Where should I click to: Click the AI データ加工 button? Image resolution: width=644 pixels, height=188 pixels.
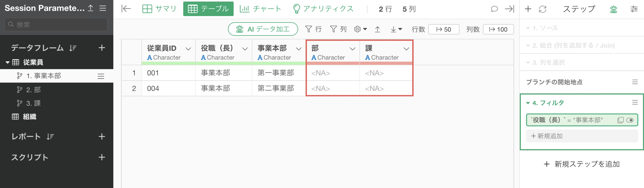click(x=263, y=29)
